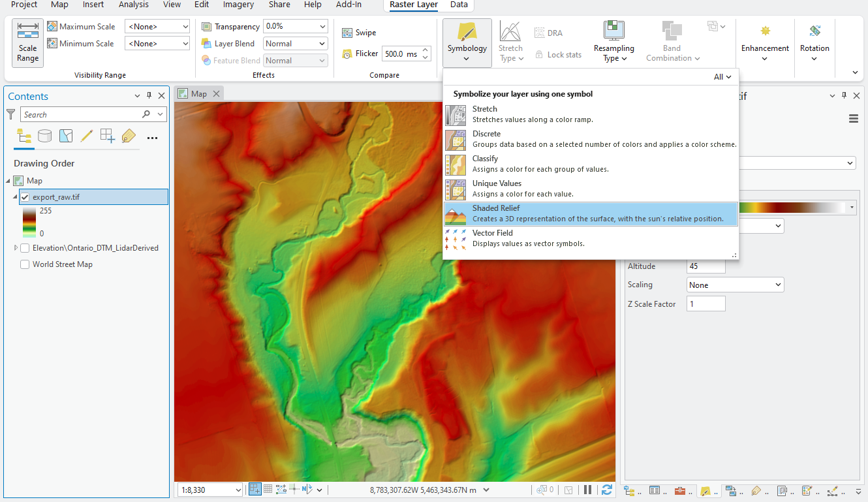The height and width of the screenshot is (502, 868).
Task: Activate the Swipe tool
Action: [358, 31]
